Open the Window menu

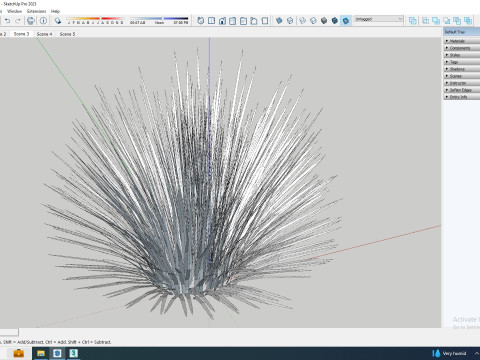point(14,11)
